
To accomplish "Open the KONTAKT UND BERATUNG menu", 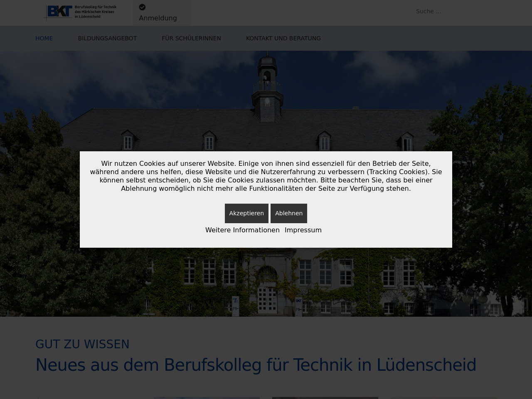I will click(x=283, y=38).
